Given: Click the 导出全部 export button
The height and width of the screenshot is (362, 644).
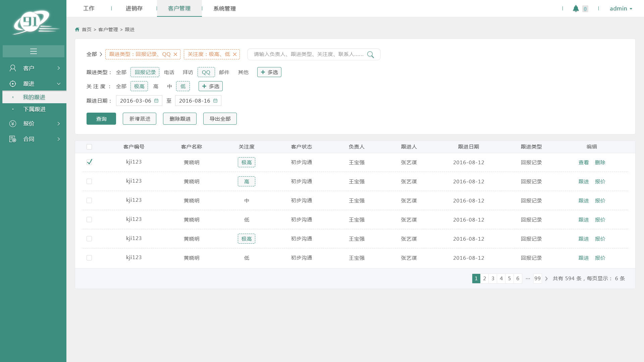Looking at the screenshot, I should point(220,119).
